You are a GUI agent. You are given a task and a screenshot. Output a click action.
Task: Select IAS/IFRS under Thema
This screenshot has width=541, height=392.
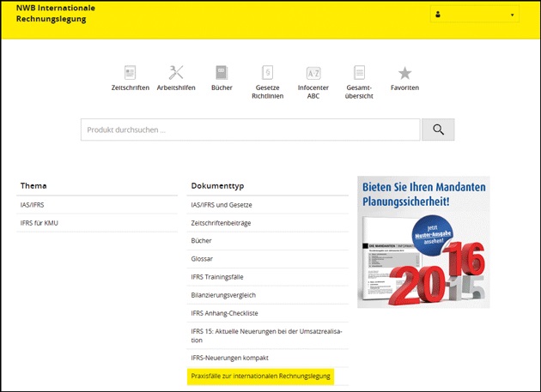click(x=33, y=205)
